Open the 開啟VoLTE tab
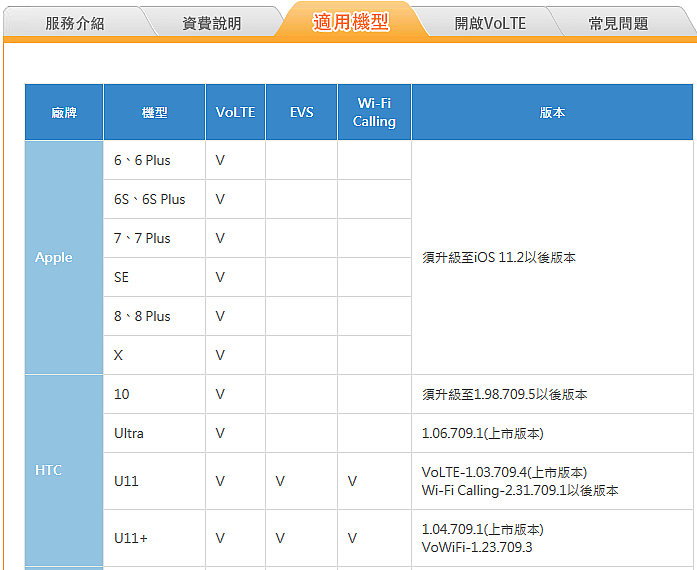Viewport: 697px width, 570px height. pos(490,23)
